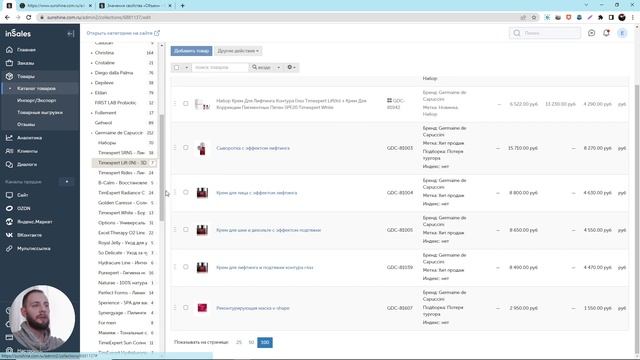The height and width of the screenshot is (360, 640).
Task: Click the category tree vertical scrollbar
Action: pyautogui.click(x=162, y=167)
